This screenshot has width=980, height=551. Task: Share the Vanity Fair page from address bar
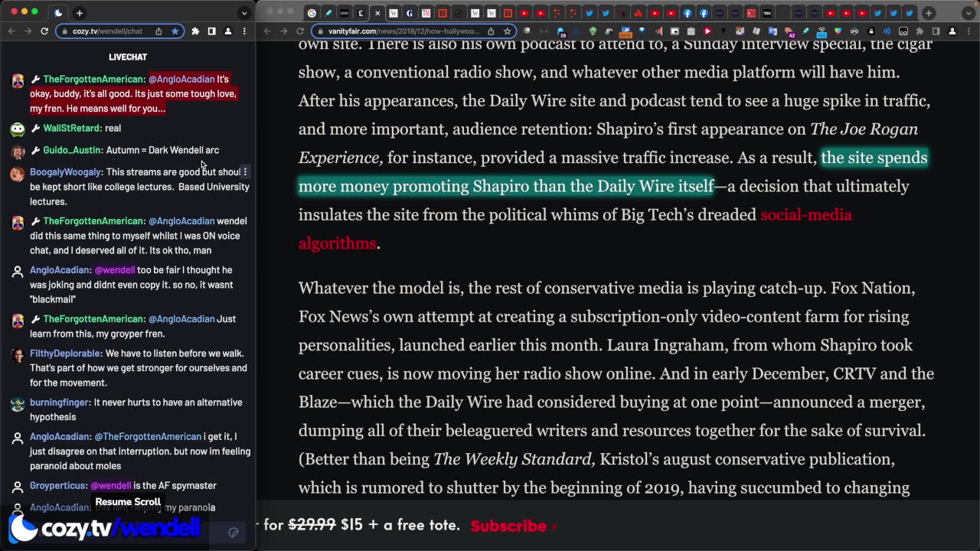pyautogui.click(x=491, y=31)
